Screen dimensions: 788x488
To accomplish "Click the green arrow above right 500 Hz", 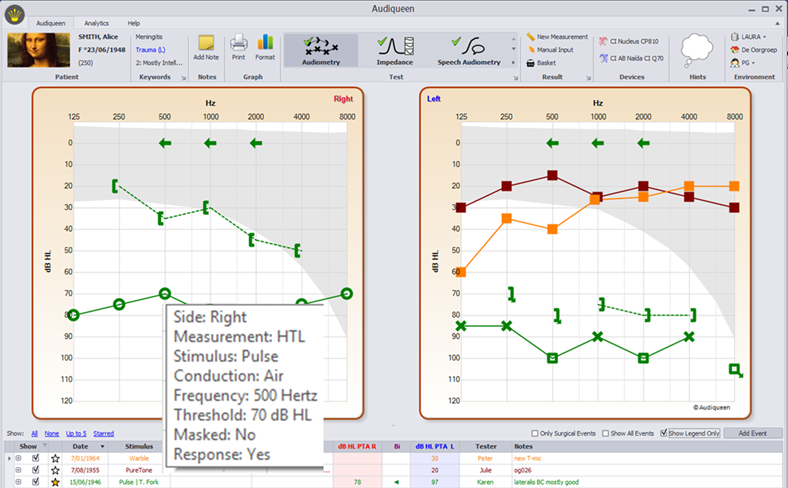I will point(165,143).
